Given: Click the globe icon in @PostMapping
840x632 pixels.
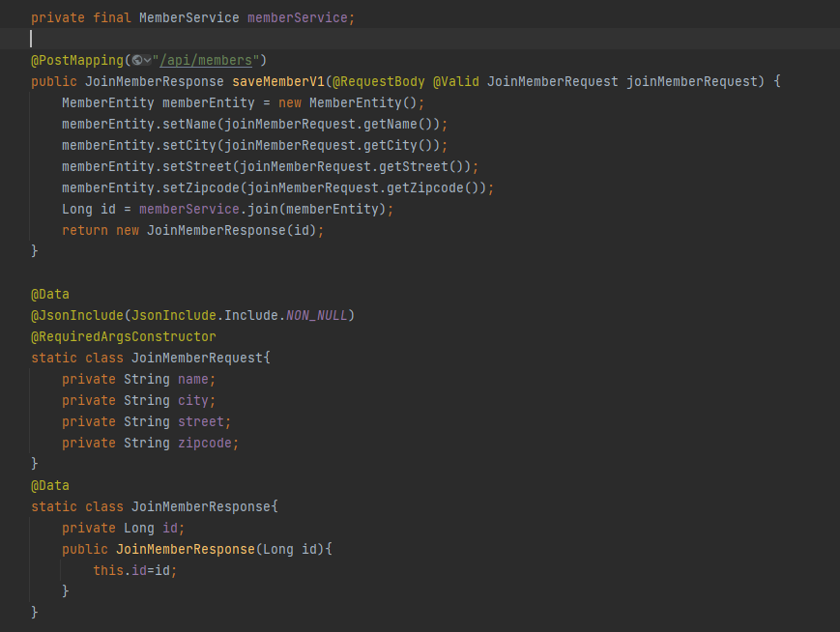Looking at the screenshot, I should 137,60.
